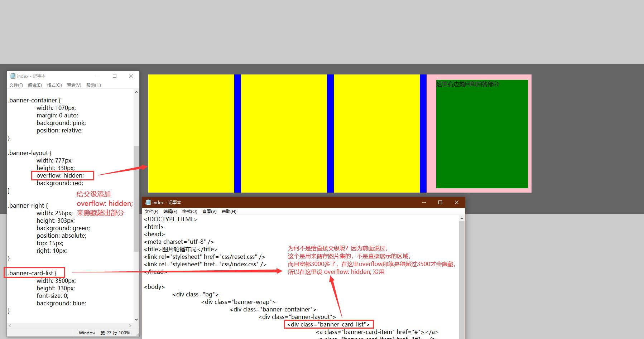
Task: Maximize the CSS Notepad window
Action: click(115, 76)
